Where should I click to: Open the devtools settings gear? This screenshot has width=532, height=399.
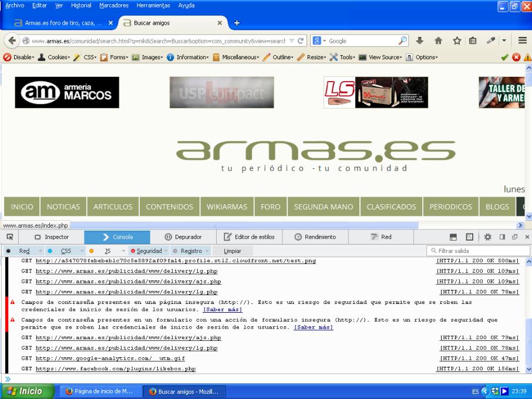click(488, 237)
